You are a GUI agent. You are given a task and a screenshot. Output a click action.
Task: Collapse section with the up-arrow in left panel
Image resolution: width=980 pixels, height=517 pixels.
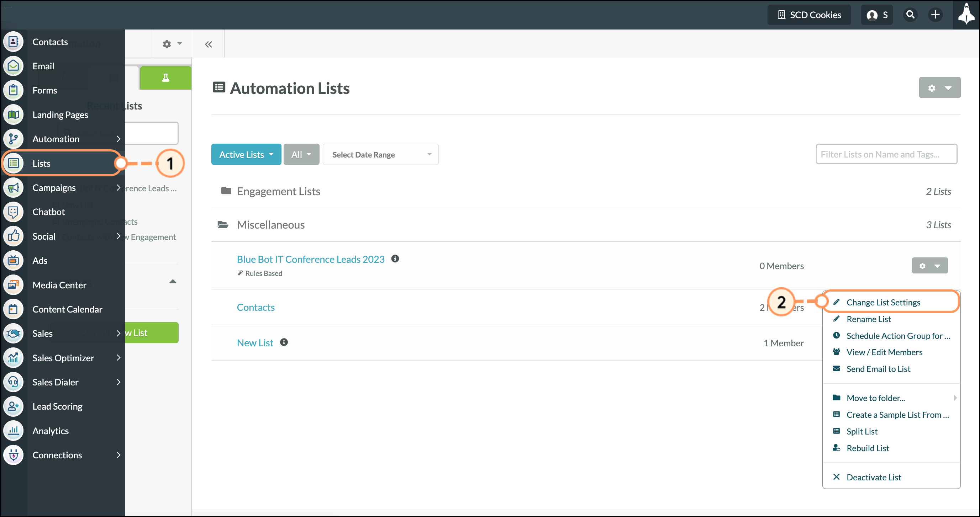173,281
